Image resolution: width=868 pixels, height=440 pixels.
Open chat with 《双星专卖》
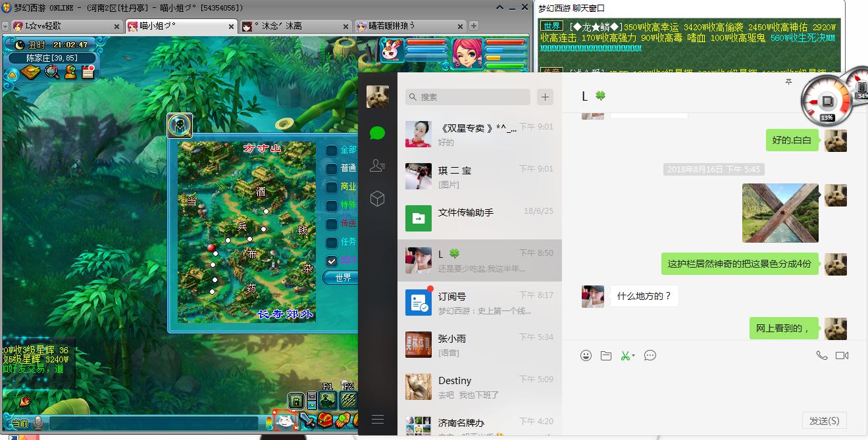coord(479,134)
